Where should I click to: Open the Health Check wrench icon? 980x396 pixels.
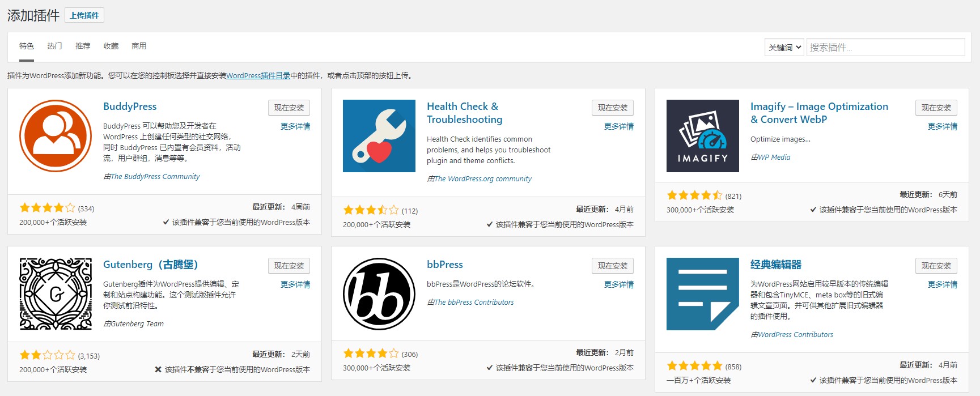tap(379, 136)
